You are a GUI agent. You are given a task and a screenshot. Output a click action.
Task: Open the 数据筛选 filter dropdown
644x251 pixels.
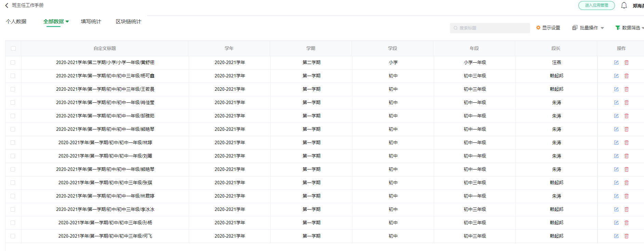tap(630, 28)
